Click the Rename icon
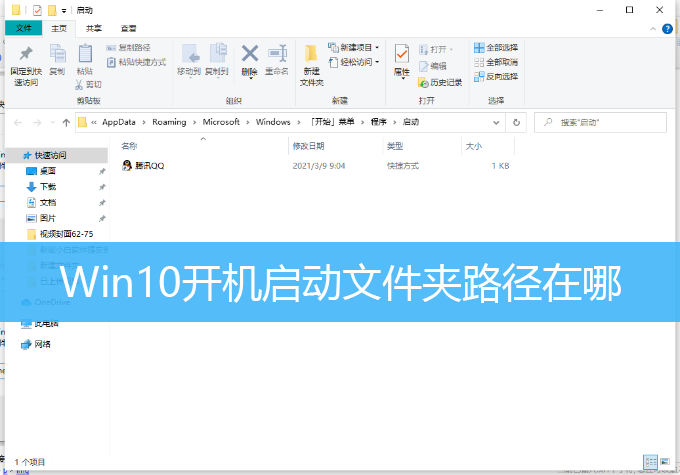680x475 pixels. 277,54
